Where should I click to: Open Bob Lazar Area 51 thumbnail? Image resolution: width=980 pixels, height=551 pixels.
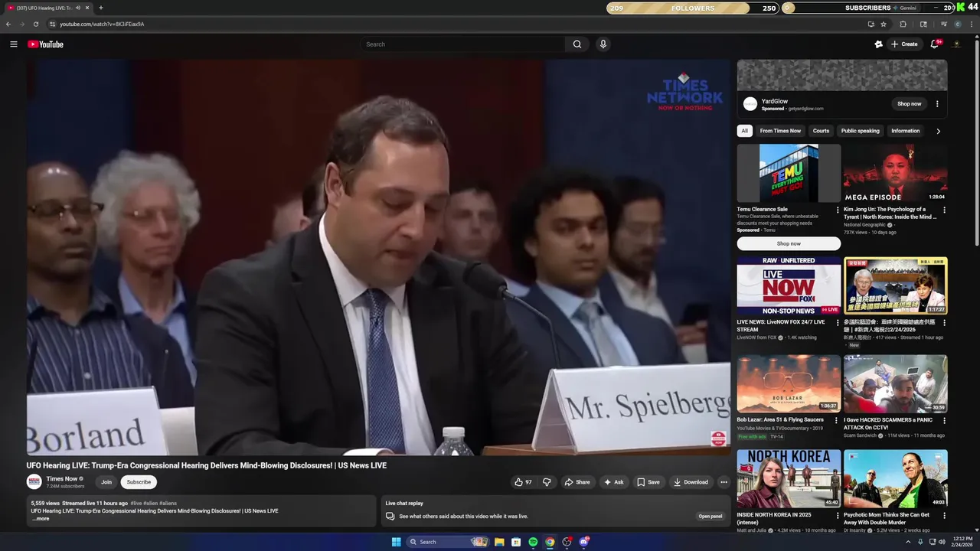789,383
